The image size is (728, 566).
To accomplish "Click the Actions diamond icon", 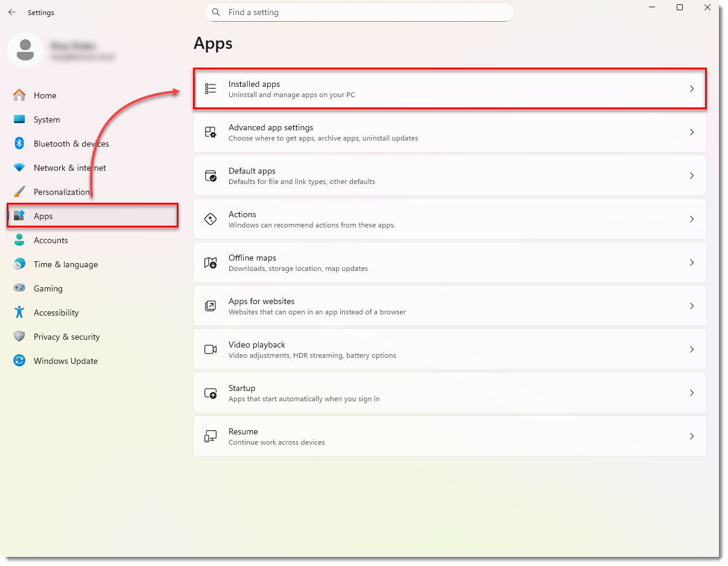I will point(210,219).
